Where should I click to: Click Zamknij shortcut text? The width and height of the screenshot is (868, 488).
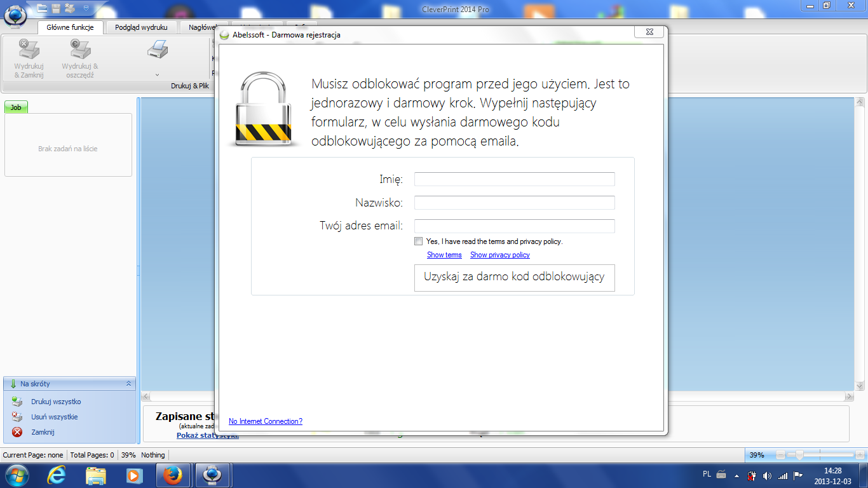(43, 432)
